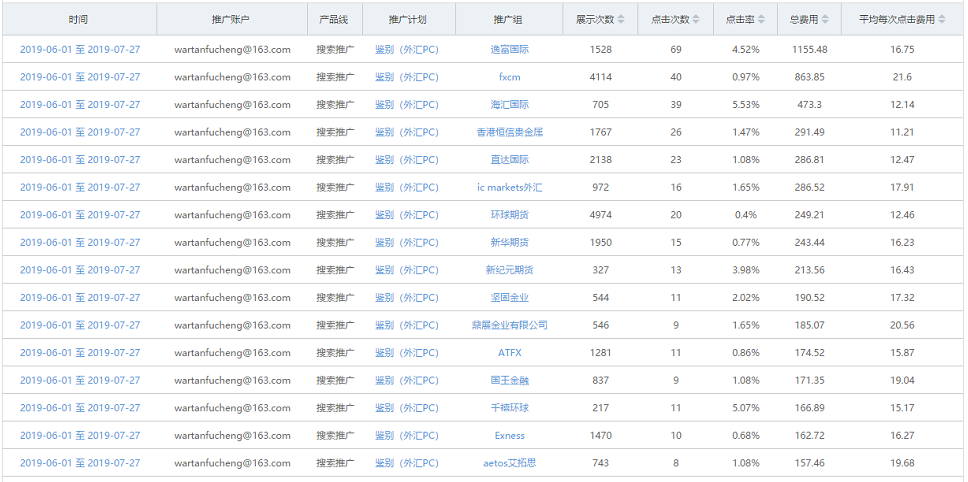Open the 新华期货 promotion group link
The image size is (968, 482).
pos(509,243)
